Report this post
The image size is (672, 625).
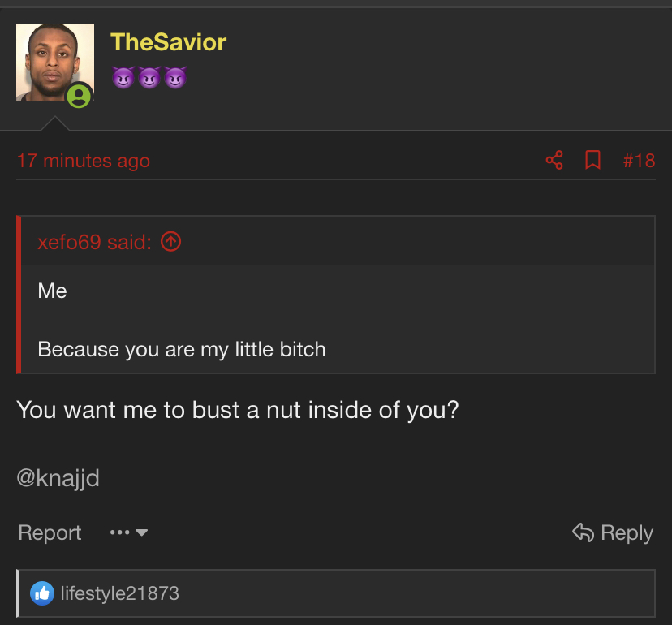[50, 532]
